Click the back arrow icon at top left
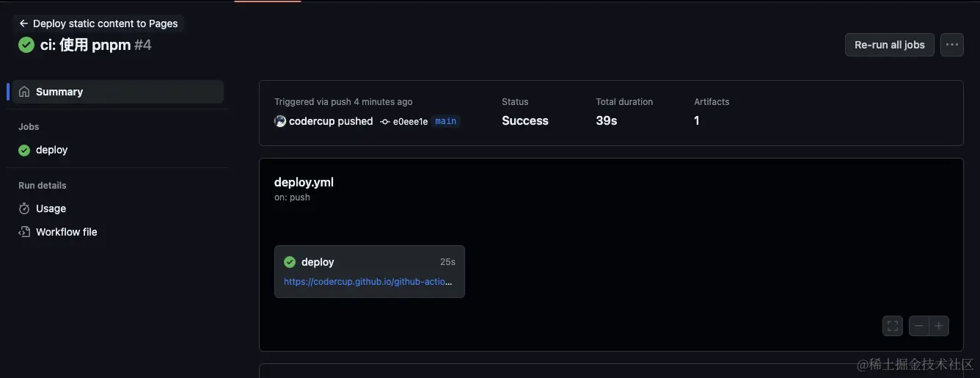This screenshot has height=378, width=980. [23, 23]
